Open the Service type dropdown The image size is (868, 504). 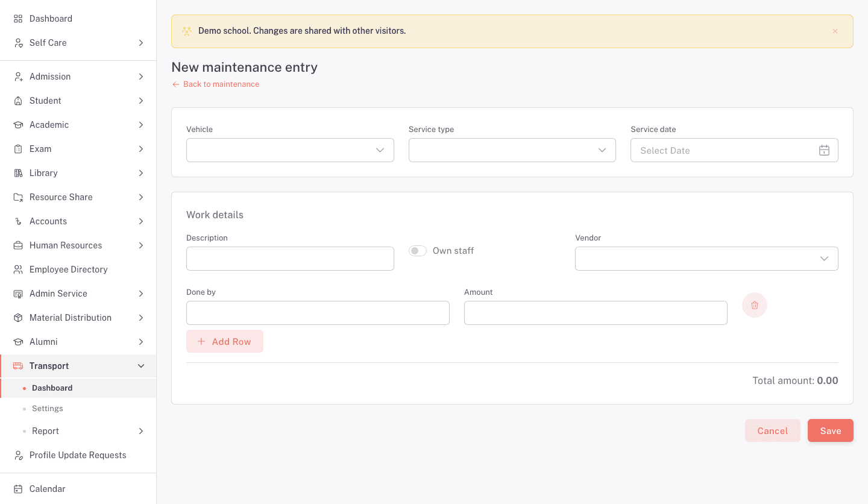coord(512,150)
